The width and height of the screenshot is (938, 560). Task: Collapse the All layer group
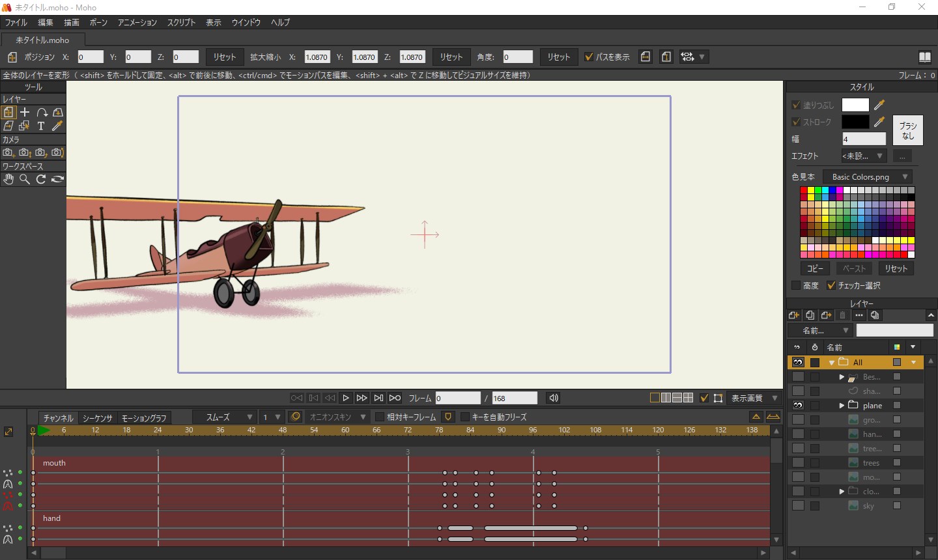point(832,362)
